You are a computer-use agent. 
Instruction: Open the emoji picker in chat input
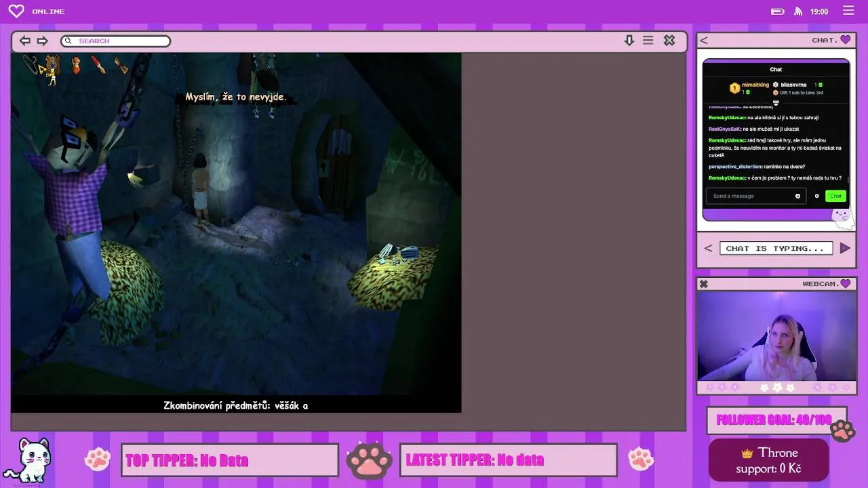click(x=797, y=196)
